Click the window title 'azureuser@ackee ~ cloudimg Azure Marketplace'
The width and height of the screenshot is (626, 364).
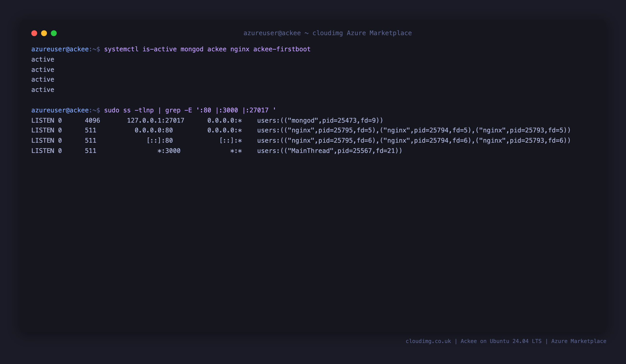click(327, 33)
